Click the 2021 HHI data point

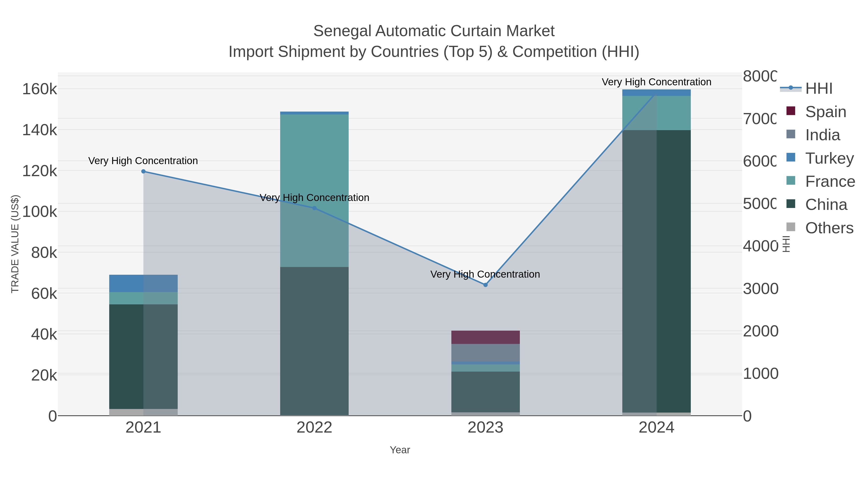pos(143,171)
